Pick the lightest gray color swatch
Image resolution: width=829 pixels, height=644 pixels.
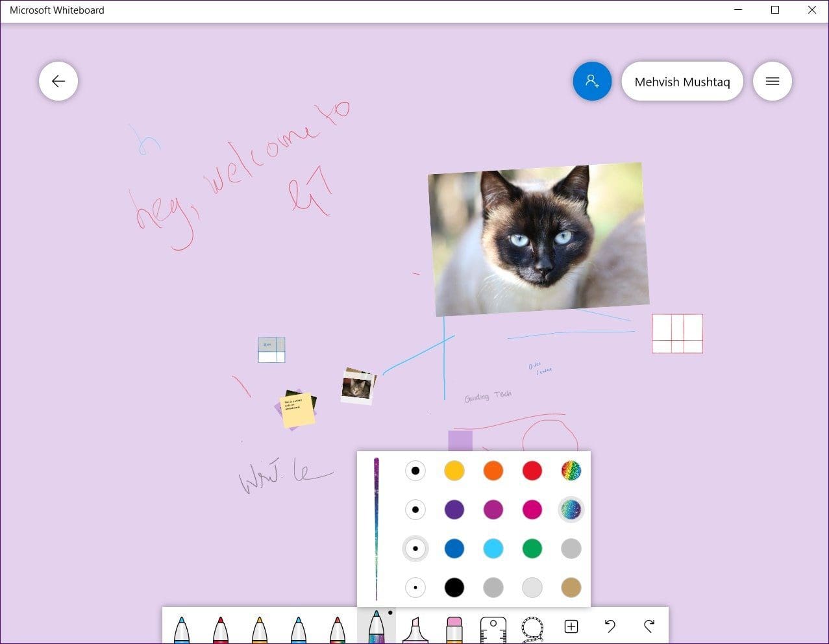tap(532, 588)
